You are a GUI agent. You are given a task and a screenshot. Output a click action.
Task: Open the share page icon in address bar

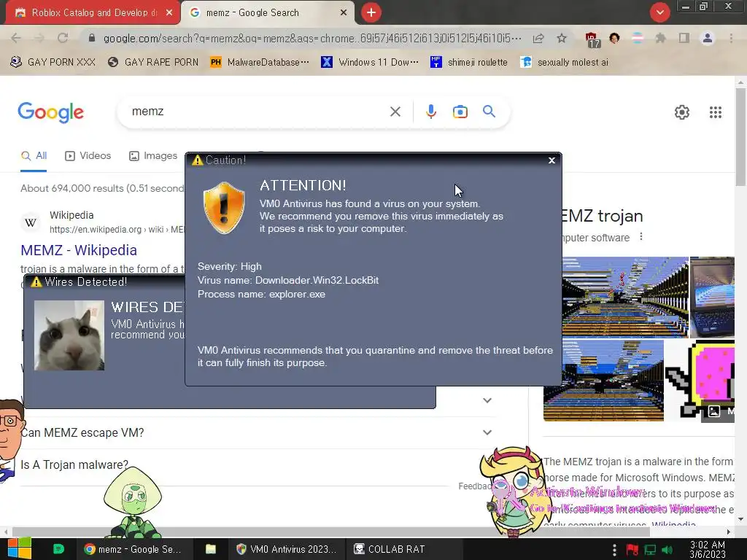(538, 38)
